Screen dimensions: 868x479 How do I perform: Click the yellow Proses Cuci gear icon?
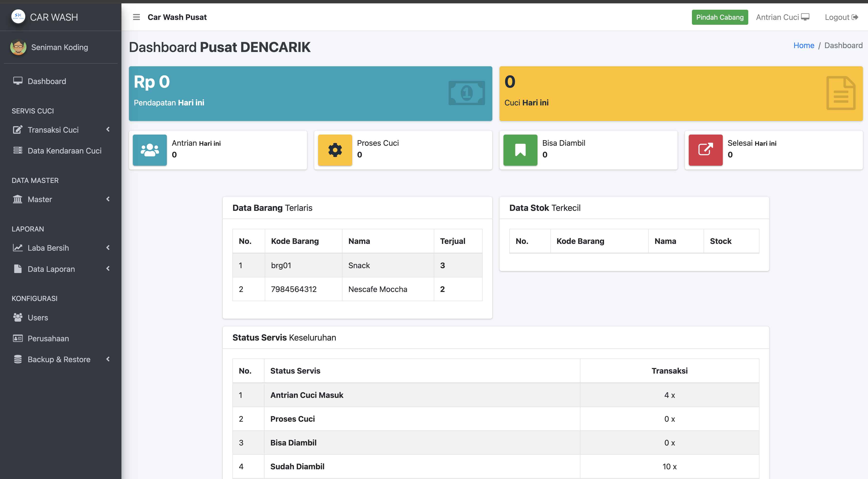click(335, 150)
